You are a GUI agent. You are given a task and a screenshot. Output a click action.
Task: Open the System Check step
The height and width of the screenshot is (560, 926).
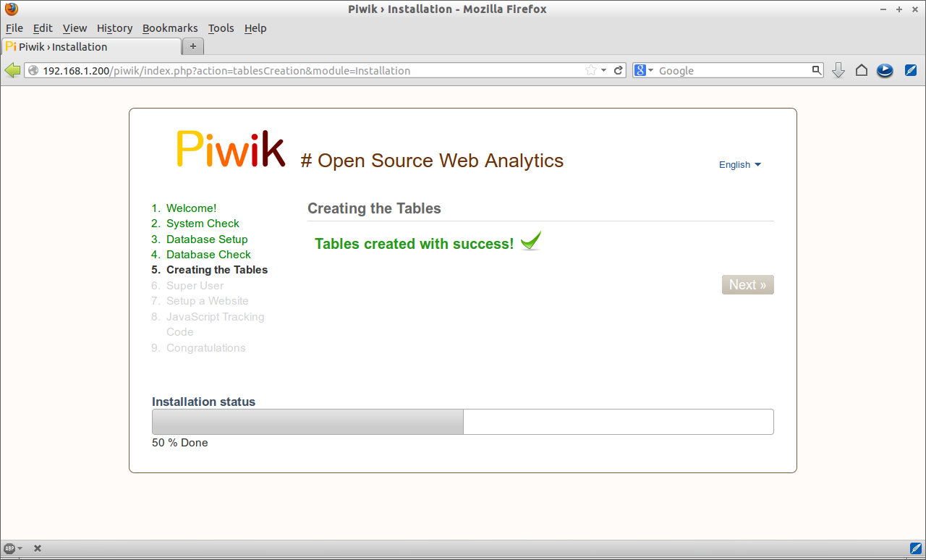click(203, 224)
